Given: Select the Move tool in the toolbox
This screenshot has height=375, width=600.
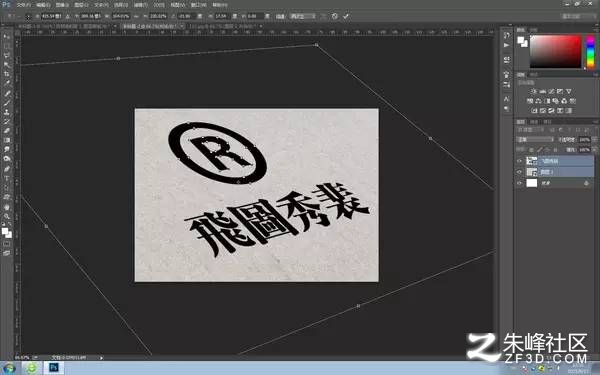Looking at the screenshot, I should [x=7, y=37].
